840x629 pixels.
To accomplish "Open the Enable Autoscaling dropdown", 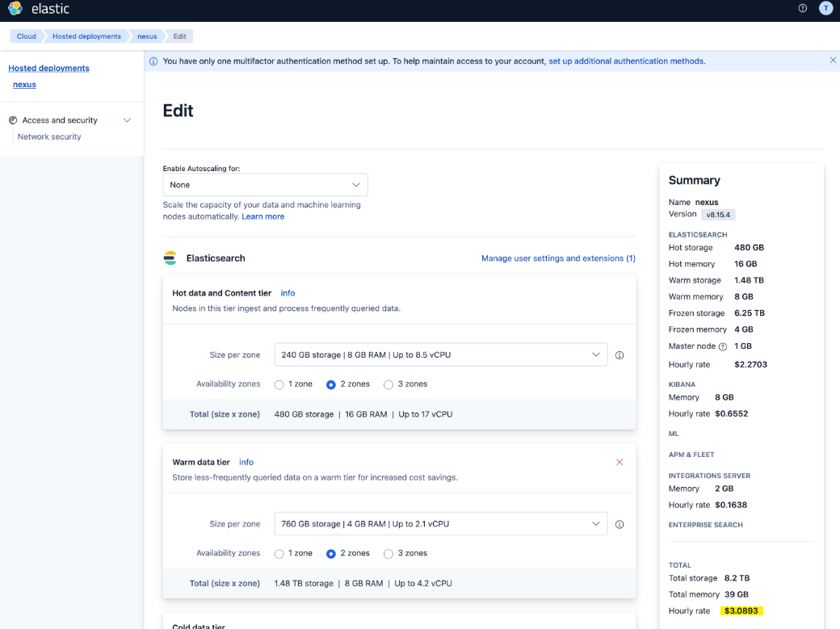I will point(265,184).
